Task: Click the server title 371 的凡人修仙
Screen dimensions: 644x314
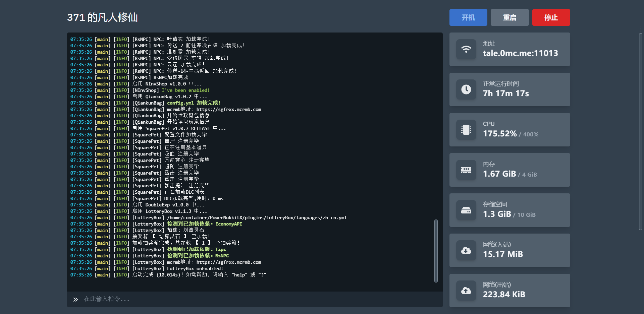Action: point(102,17)
